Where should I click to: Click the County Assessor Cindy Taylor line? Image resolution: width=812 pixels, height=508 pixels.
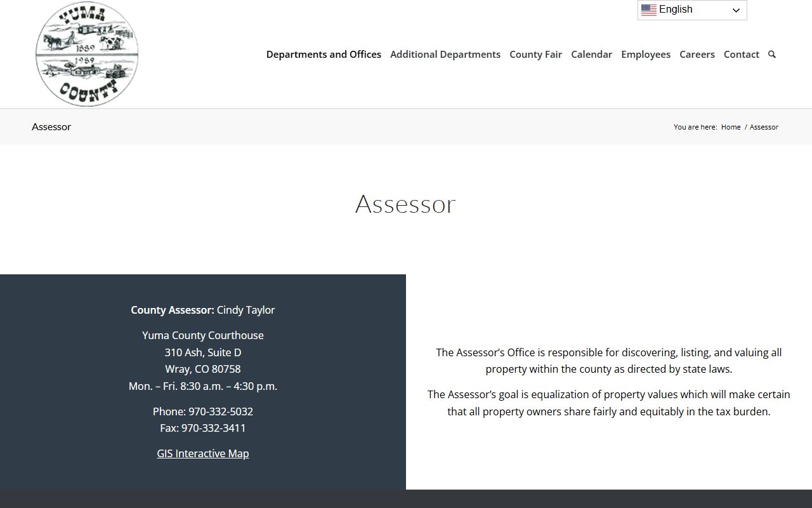pos(203,310)
